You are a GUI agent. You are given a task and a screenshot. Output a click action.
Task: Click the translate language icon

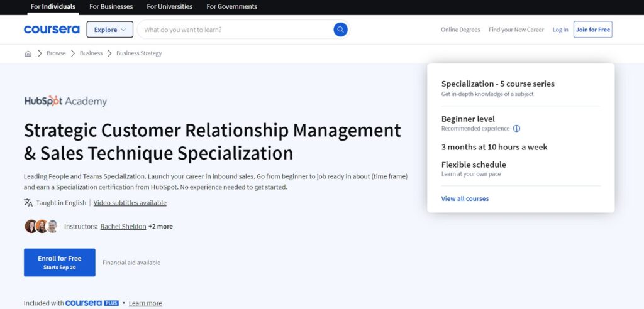coord(28,203)
